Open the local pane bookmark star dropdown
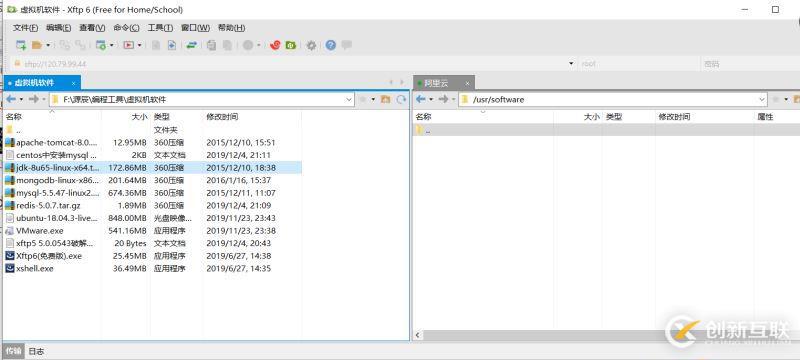Viewport: 800px width, 360px height. pos(373,99)
